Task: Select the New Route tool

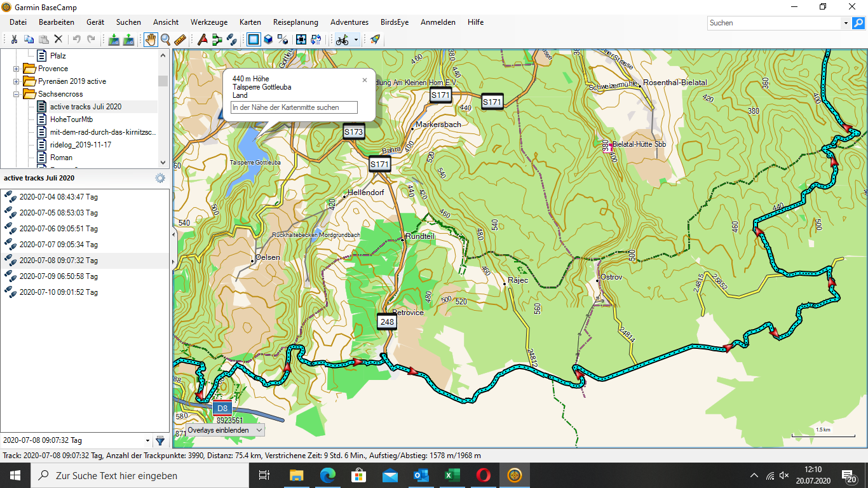Action: coord(217,39)
